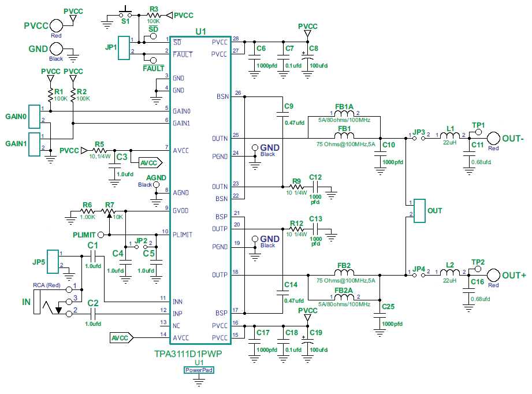Click the PLIMIT pin 10 label inside U1

point(183,235)
